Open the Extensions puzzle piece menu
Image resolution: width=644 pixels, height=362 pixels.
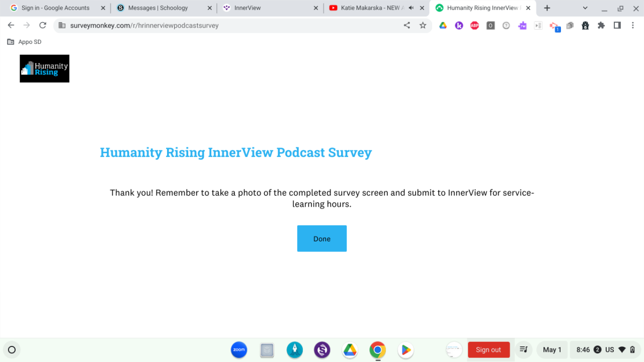coord(601,26)
